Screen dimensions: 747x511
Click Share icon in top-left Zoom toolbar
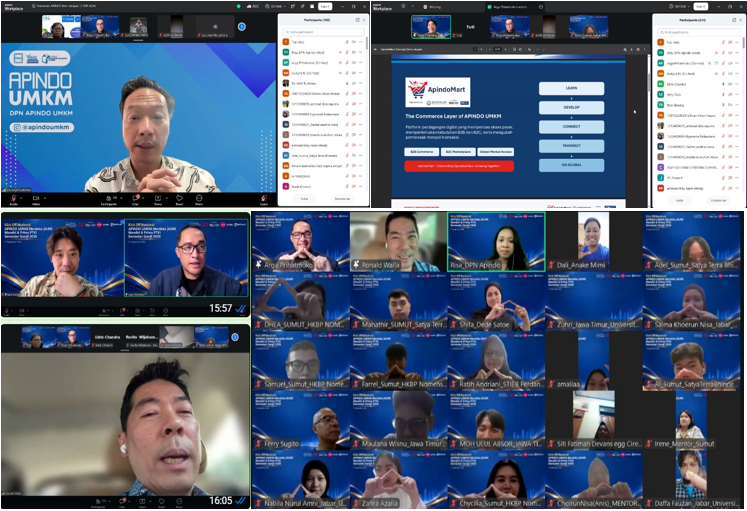158,199
